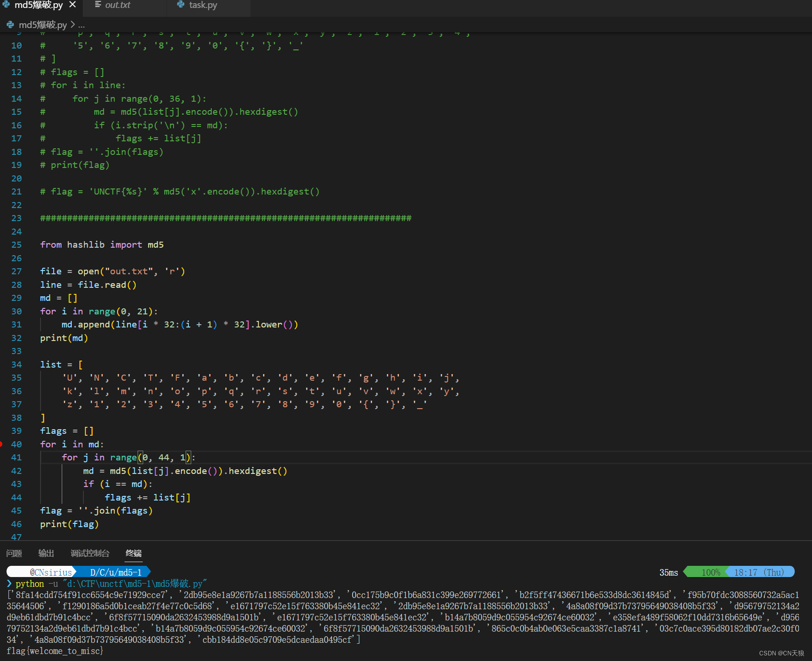Image resolution: width=812 pixels, height=661 pixels.
Task: Click the 18:17 (Thu) time segment
Action: point(759,572)
